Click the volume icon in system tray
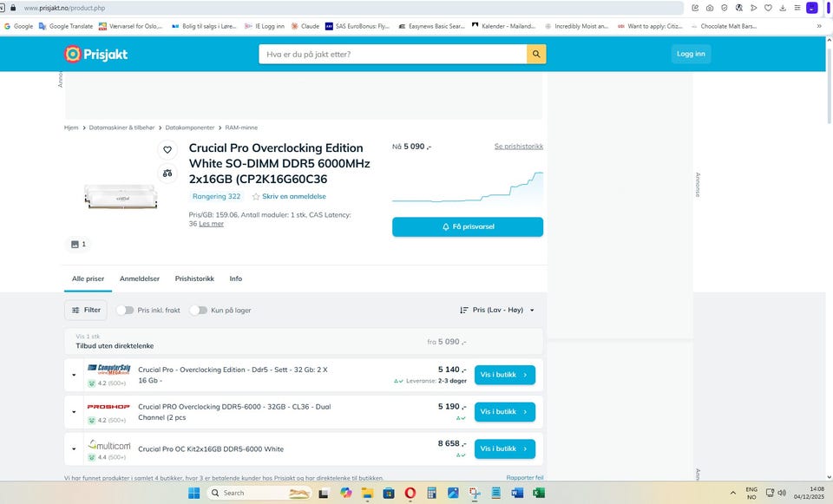The height and width of the screenshot is (504, 833). coord(782,493)
